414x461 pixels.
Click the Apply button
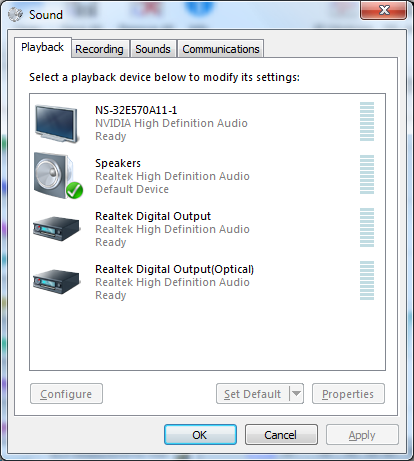coord(362,435)
